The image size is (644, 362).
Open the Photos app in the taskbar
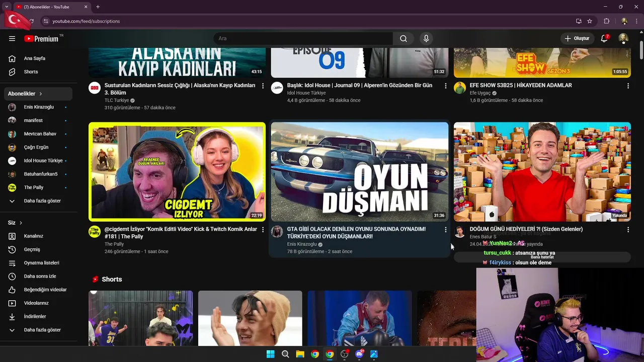[x=374, y=354]
